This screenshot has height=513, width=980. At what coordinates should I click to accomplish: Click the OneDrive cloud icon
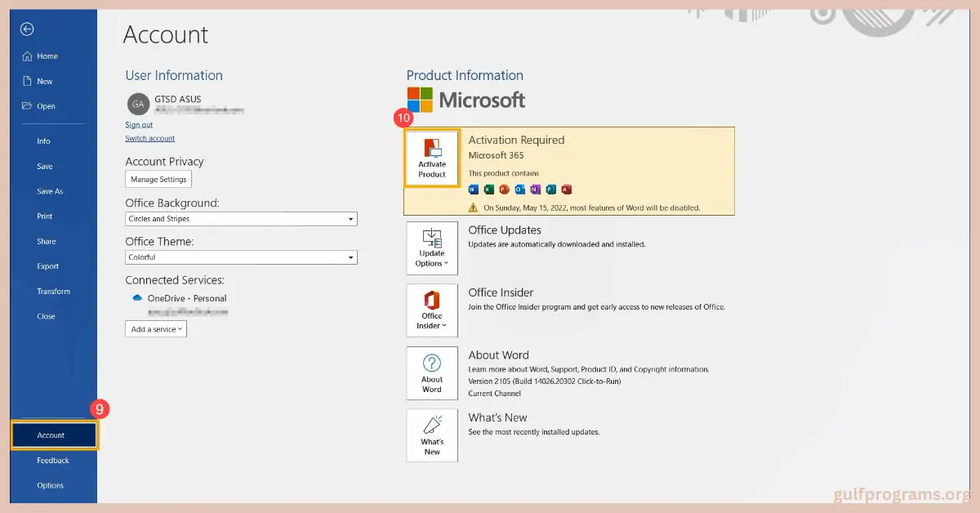click(137, 298)
